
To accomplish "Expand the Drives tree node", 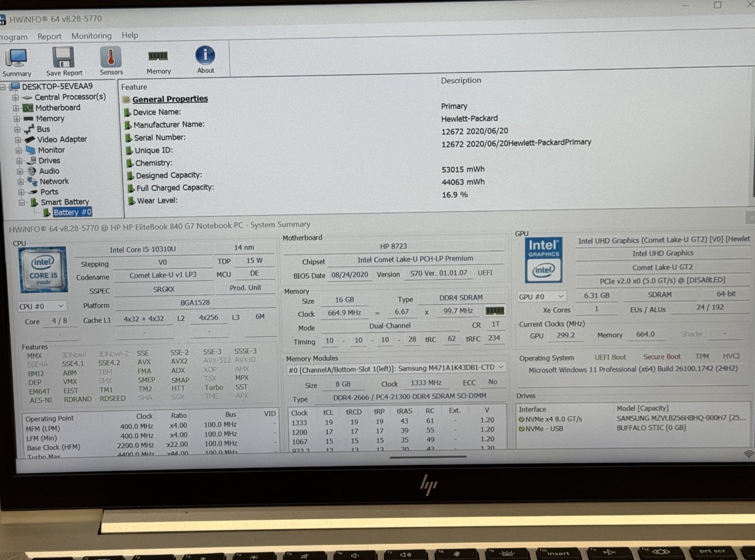I will point(19,161).
